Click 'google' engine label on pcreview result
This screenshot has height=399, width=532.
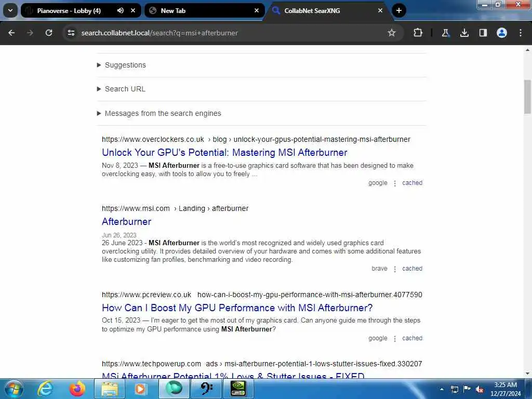378,338
